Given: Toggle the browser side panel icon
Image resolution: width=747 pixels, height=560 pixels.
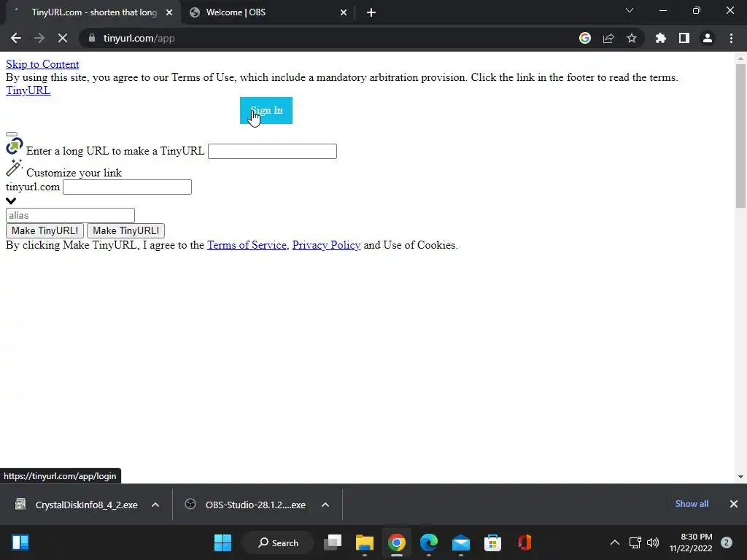Looking at the screenshot, I should [x=684, y=38].
